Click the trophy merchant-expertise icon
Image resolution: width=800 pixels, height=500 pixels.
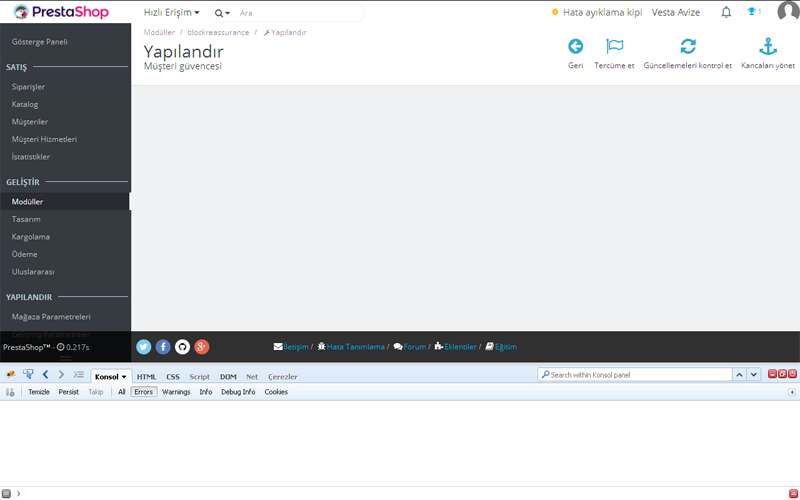754,12
